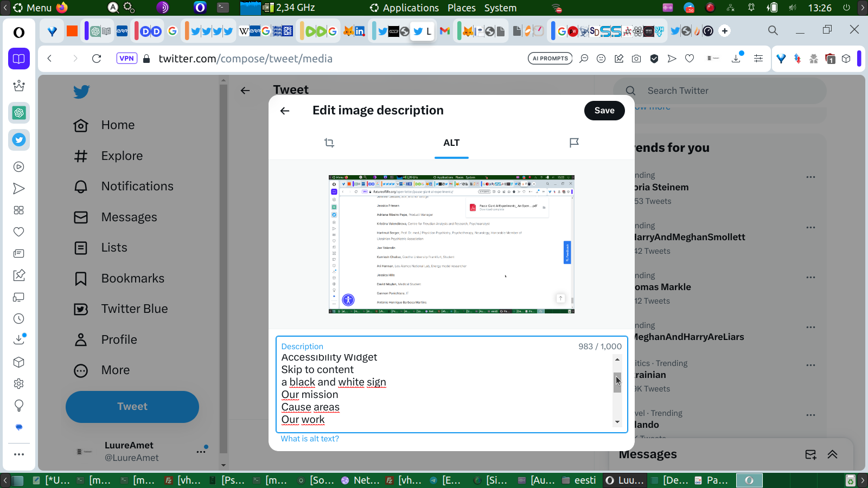Click the description scrollbar down arrow
868x488 pixels.
[617, 422]
